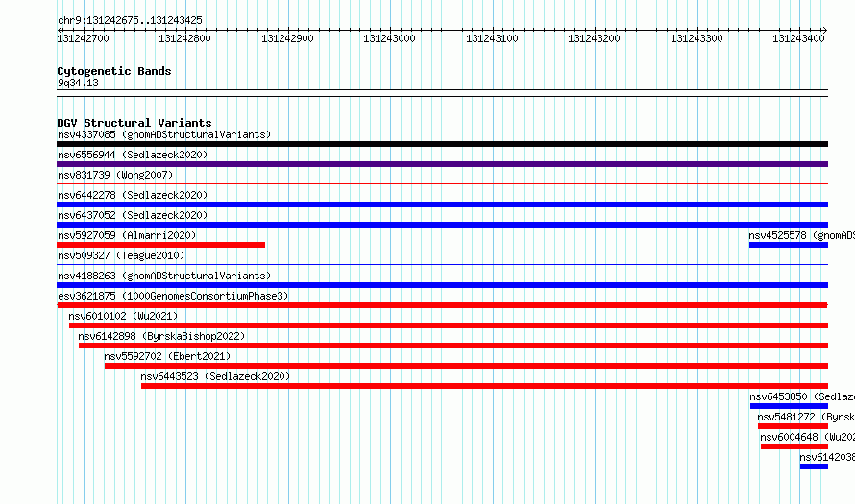The width and height of the screenshot is (855, 504).
Task: Click ruler position 131243300
Action: pos(696,38)
